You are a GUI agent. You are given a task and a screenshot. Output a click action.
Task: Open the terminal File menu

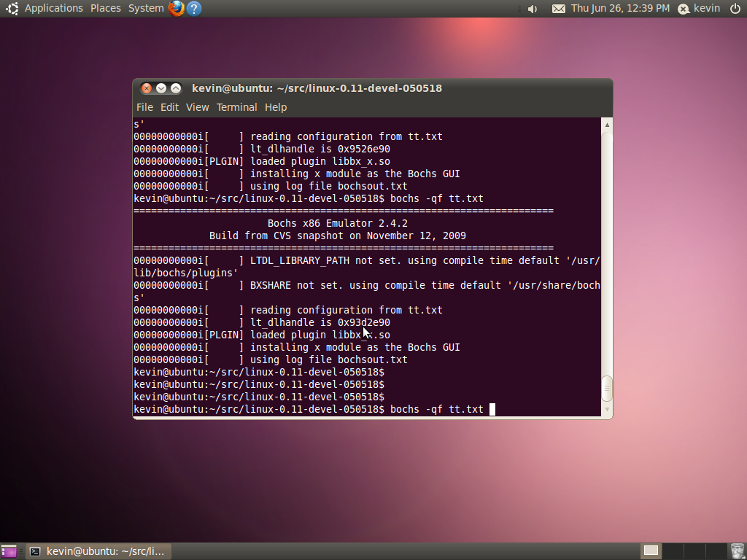point(144,107)
